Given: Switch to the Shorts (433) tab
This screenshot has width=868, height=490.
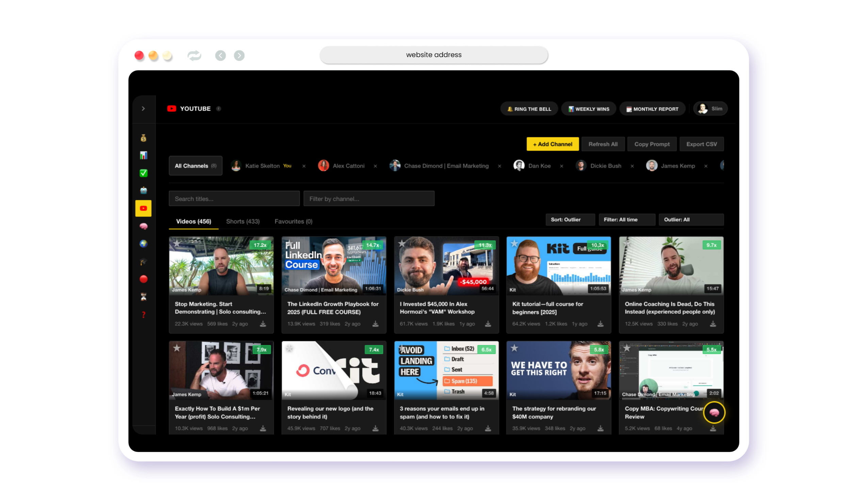Looking at the screenshot, I should (x=243, y=221).
